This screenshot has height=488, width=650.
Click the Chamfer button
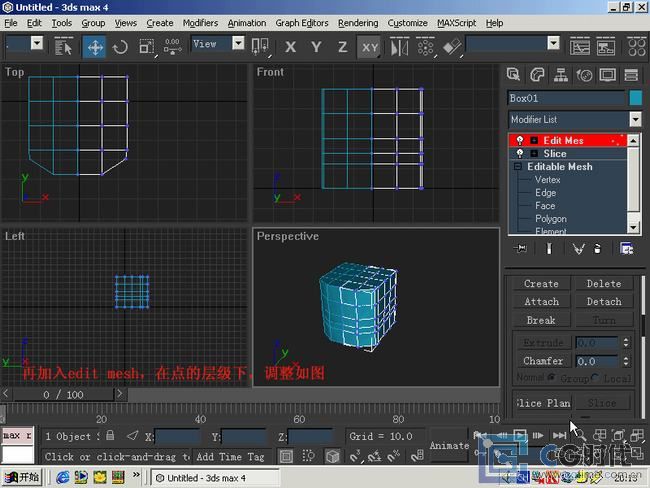[x=543, y=361]
